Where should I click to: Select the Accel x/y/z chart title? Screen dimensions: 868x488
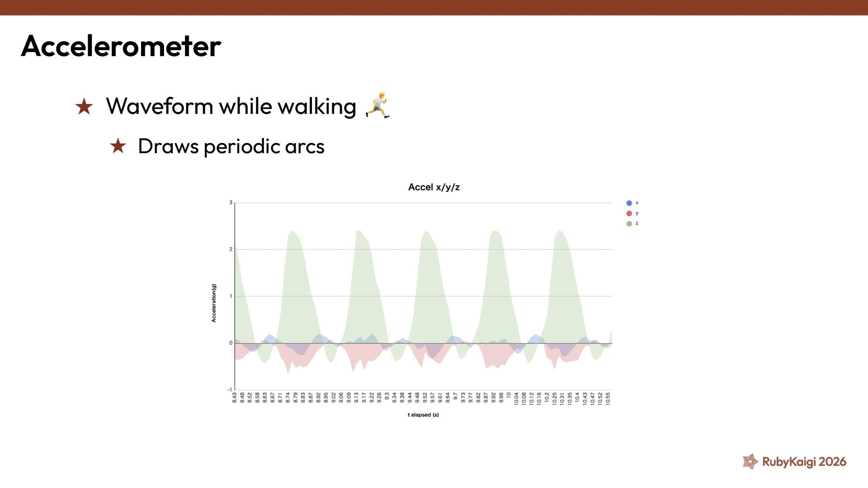pyautogui.click(x=434, y=187)
